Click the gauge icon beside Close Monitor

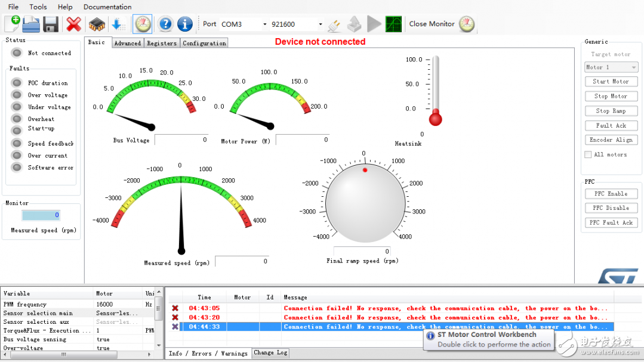tap(467, 24)
